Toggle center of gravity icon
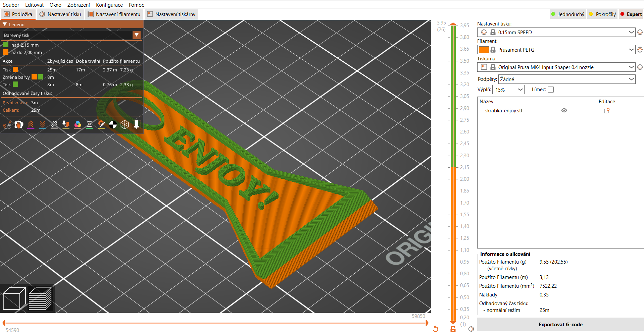The image size is (644, 332). (113, 125)
